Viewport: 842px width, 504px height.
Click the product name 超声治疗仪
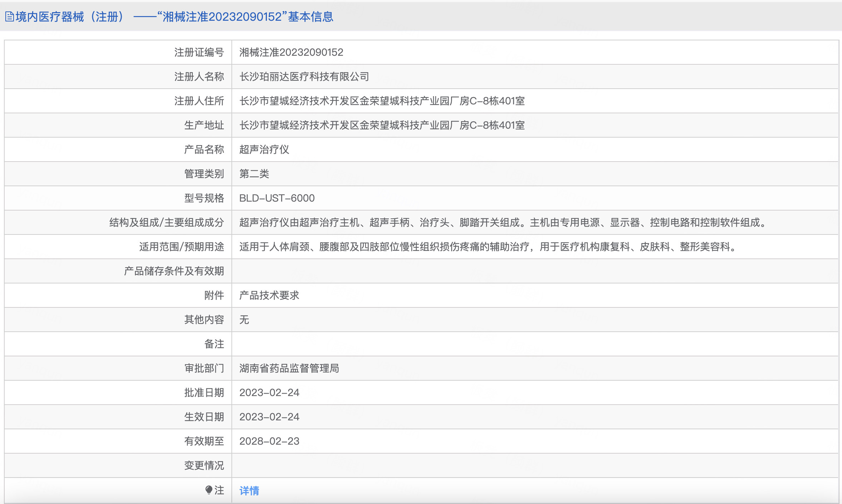coord(264,149)
